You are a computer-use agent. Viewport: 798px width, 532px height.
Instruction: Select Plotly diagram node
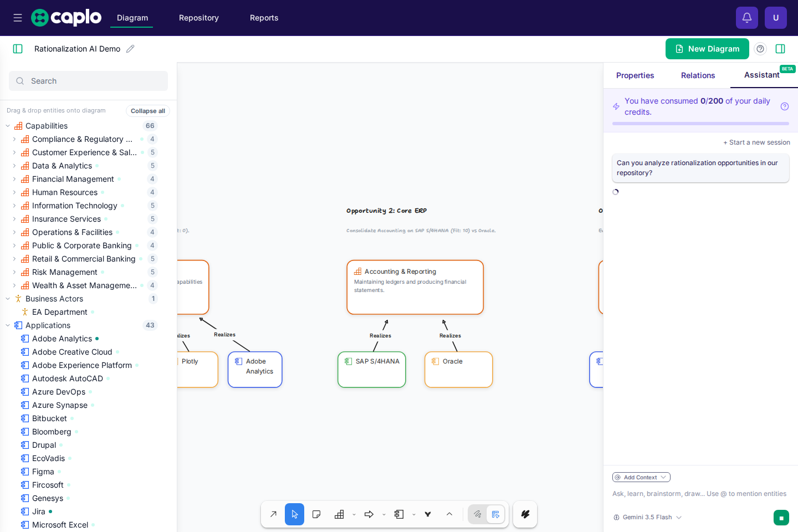pos(197,370)
